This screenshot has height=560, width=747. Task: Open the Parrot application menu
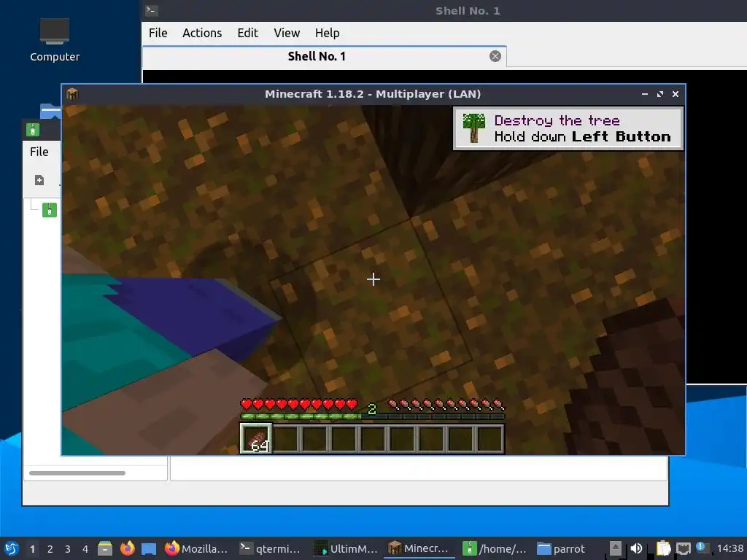pos(12,548)
